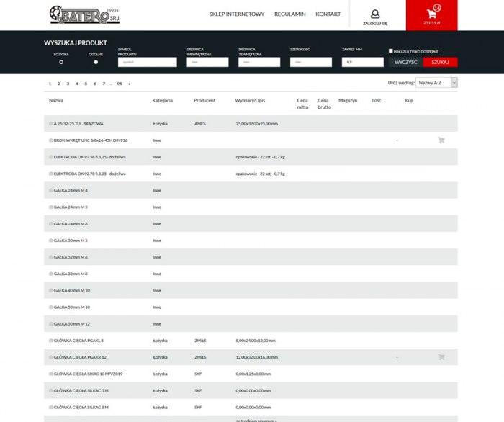
Task: Click icon next to GAŁKA 50 mm M 10
Action: (x=51, y=307)
